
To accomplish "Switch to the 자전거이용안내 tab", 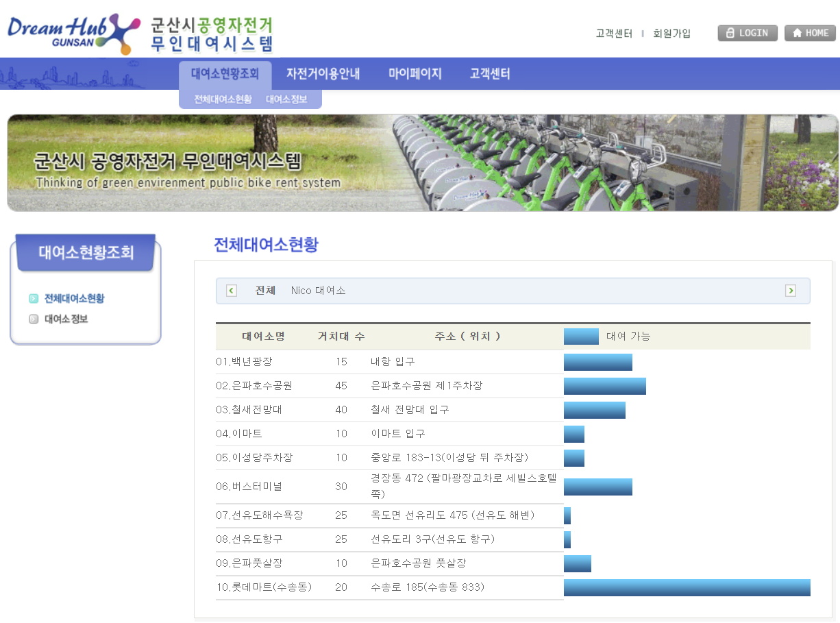I will [323, 73].
